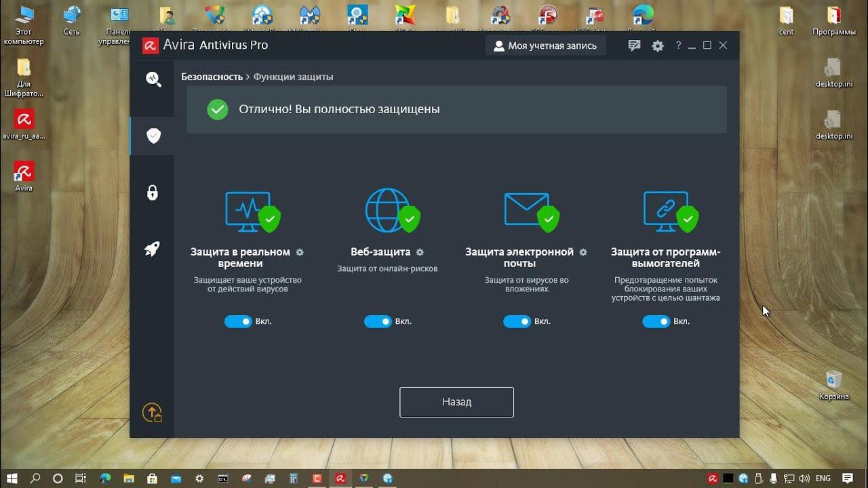Click the 'Защита в реальном времени' heading
Screen dimensions: 868x488
[241, 258]
